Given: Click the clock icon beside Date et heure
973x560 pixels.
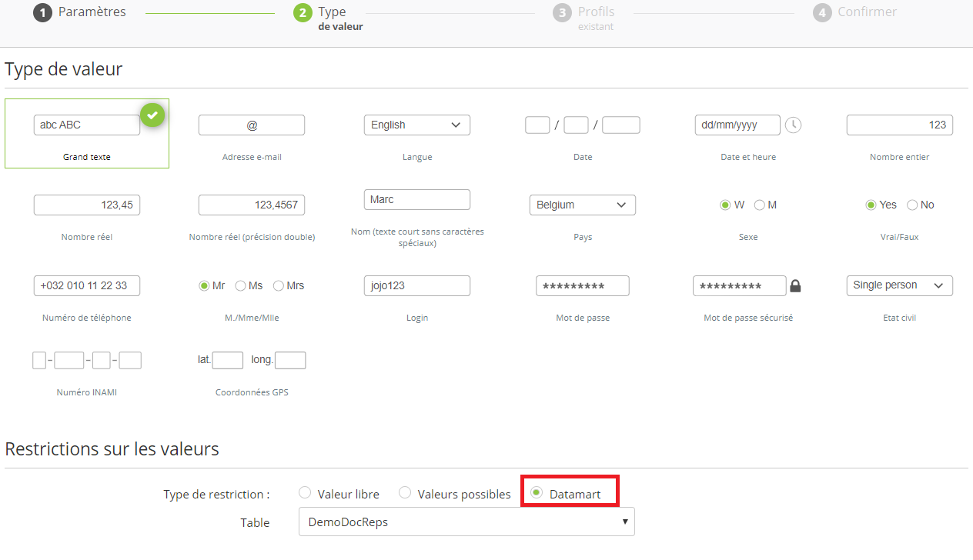Looking at the screenshot, I should (x=793, y=125).
